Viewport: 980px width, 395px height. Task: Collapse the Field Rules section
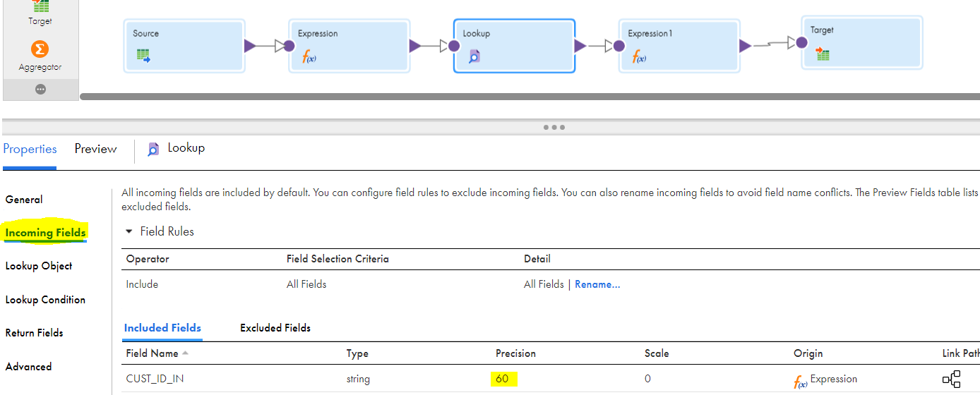click(x=129, y=231)
